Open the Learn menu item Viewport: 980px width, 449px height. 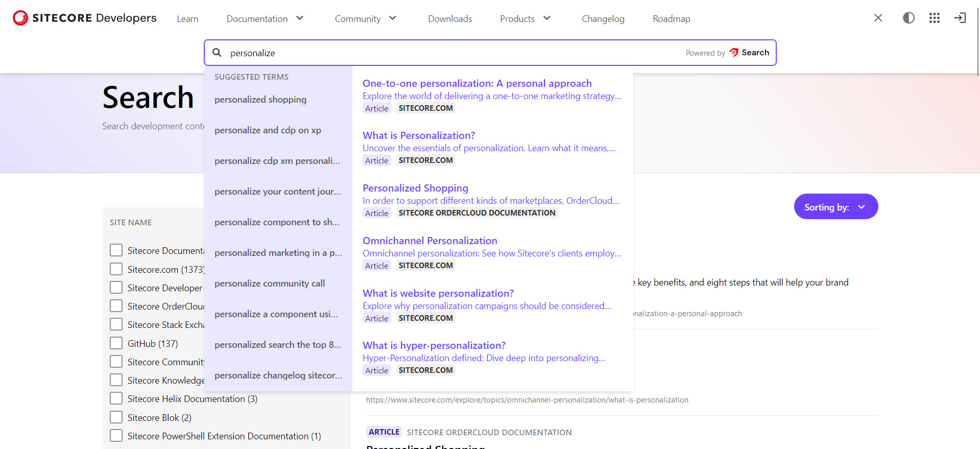(x=187, y=19)
